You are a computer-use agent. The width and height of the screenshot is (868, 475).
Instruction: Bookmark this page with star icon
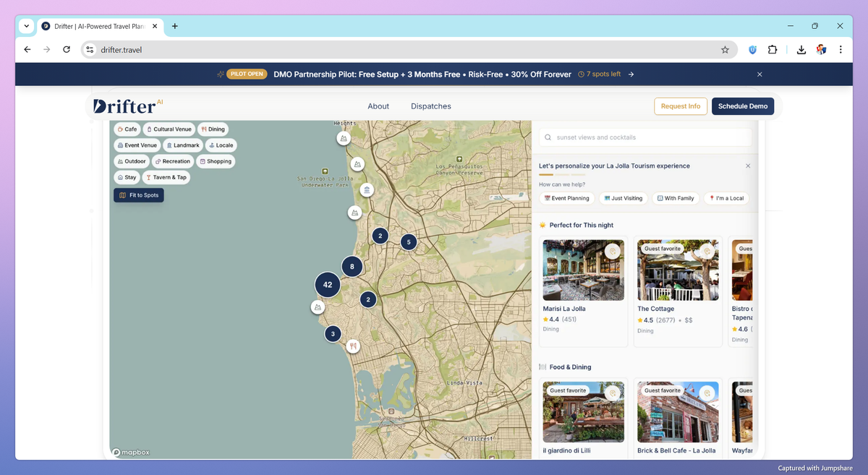click(x=725, y=50)
